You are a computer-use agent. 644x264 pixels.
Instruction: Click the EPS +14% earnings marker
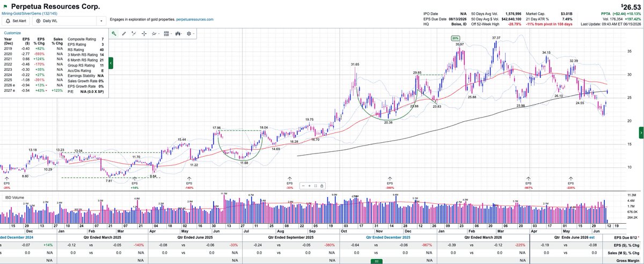(x=135, y=182)
